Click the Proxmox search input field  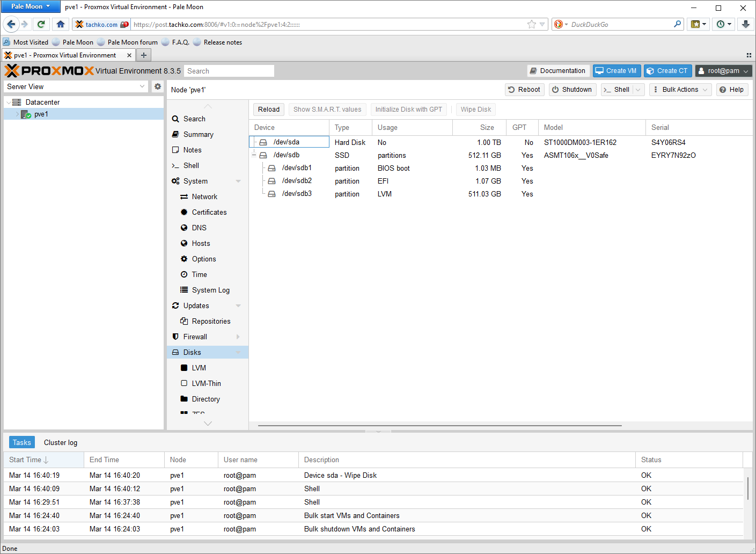229,71
